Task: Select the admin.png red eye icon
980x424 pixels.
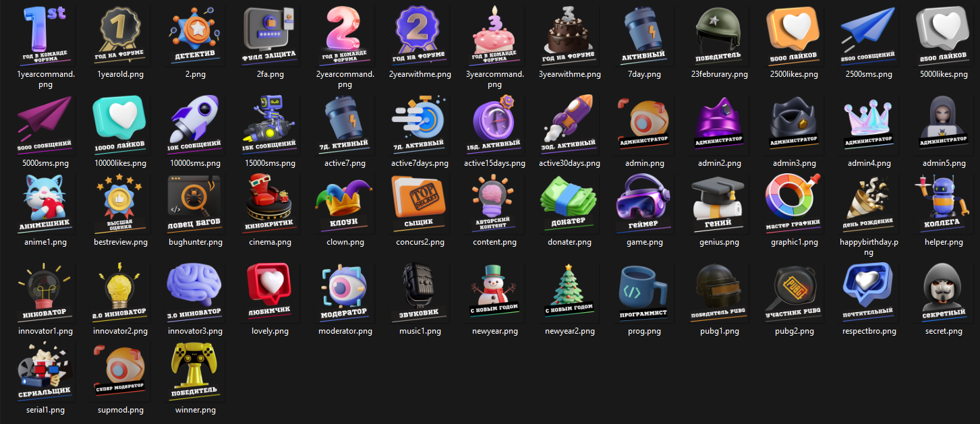Action: coord(644,125)
